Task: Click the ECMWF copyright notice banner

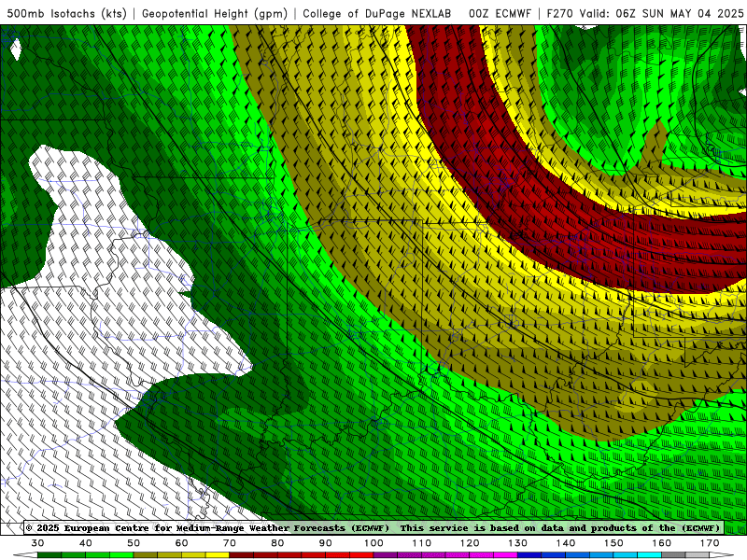Action: pos(373,527)
